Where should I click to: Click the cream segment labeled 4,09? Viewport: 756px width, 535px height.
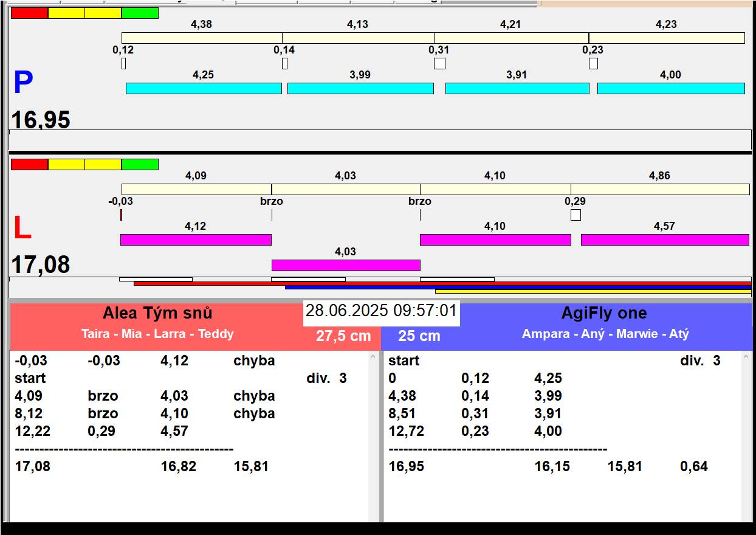(x=196, y=189)
